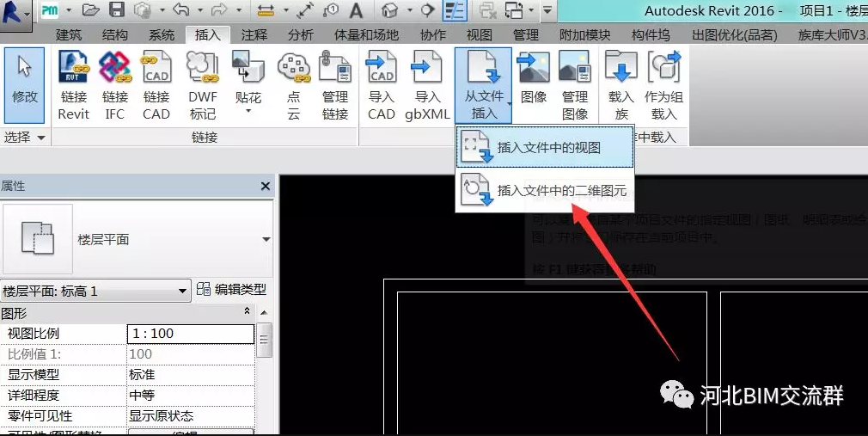Click the Redo arrow icon

(219, 10)
